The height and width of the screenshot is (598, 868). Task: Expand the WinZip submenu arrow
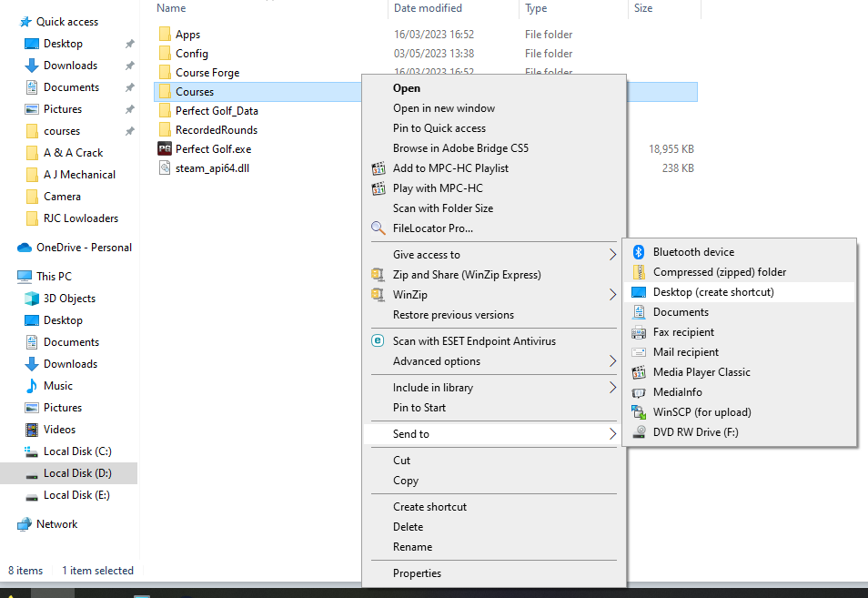tap(612, 295)
